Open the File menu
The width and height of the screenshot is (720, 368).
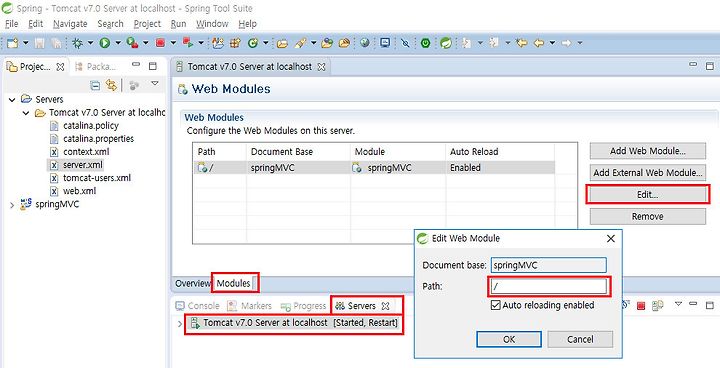pos(11,24)
